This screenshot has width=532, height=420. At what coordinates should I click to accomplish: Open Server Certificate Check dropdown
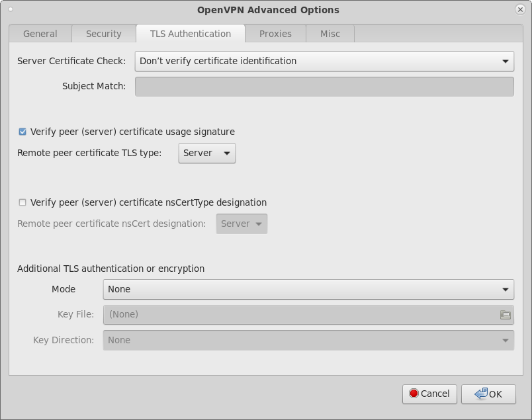(324, 61)
